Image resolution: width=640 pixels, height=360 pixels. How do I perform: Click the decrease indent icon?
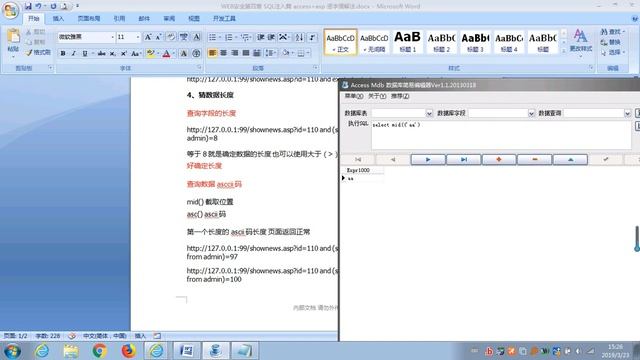point(260,37)
